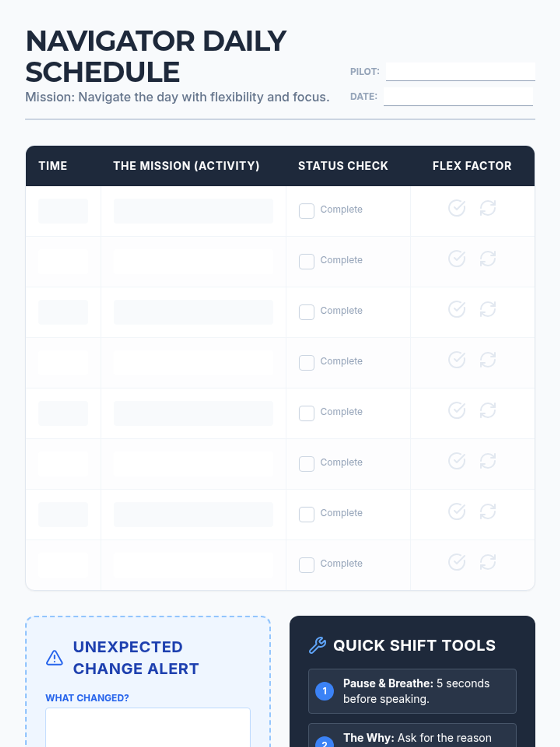Click the refresh arrows icon in the first row

[x=488, y=208]
